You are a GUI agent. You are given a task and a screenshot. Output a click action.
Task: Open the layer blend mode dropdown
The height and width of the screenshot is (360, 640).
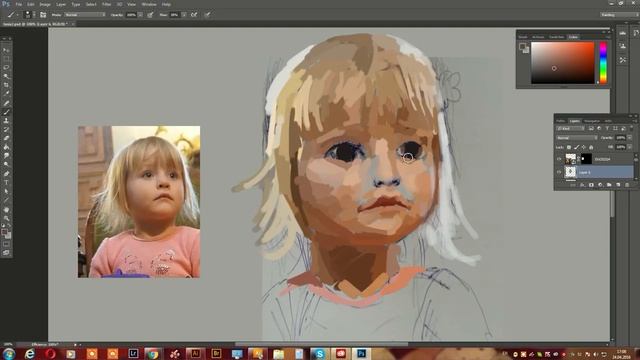577,138
